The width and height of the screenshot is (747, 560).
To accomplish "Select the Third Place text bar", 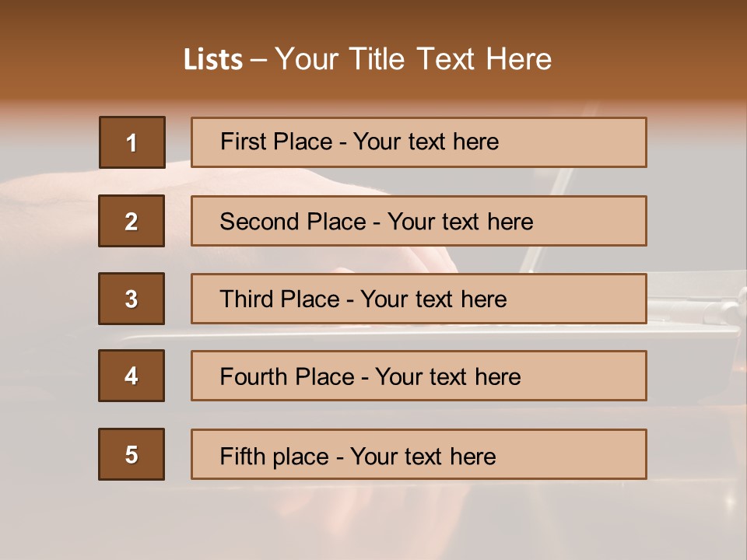I will (419, 299).
